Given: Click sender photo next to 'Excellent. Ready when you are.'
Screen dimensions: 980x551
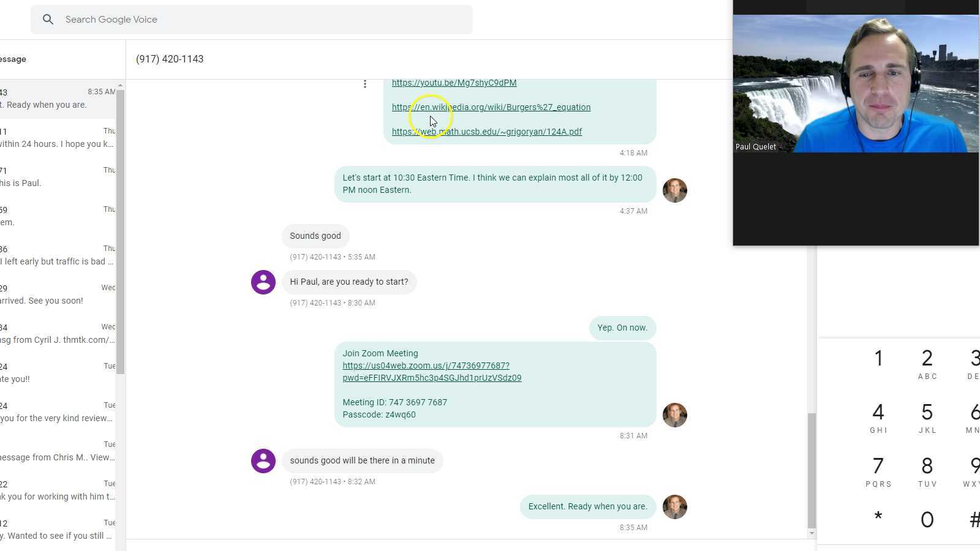Looking at the screenshot, I should pyautogui.click(x=675, y=507).
